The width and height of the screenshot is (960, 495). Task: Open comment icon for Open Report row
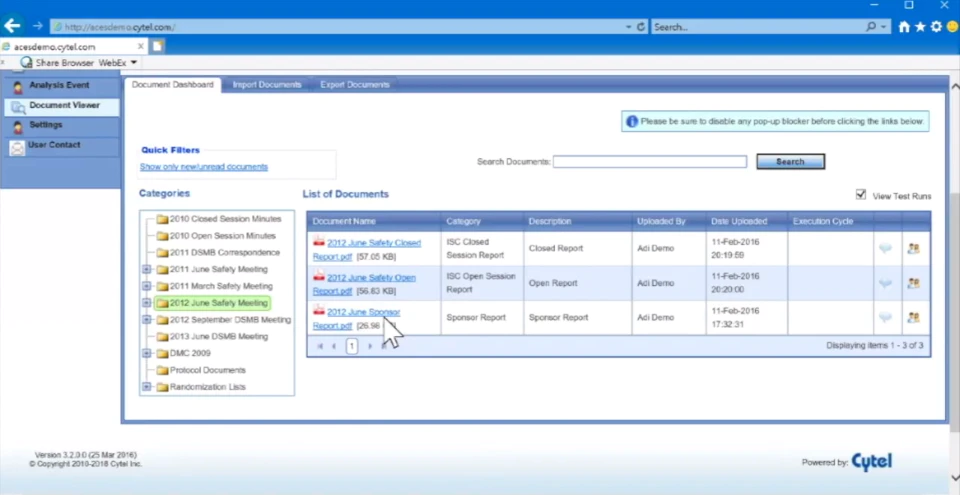point(885,283)
